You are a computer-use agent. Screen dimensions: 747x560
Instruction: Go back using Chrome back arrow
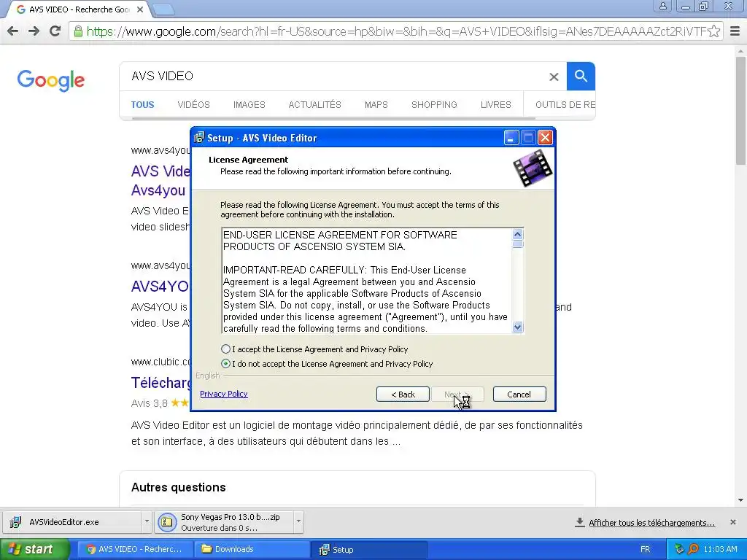point(13,31)
